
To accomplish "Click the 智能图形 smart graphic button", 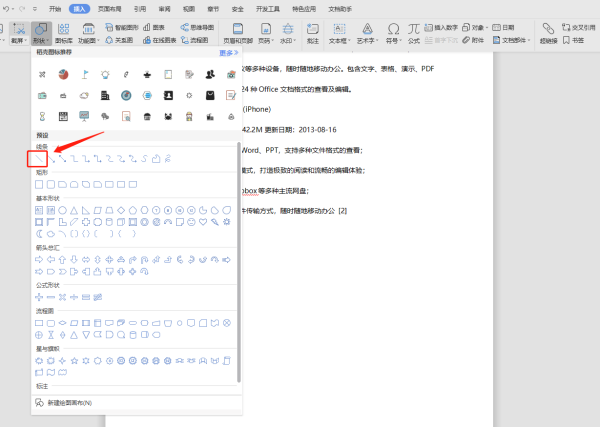I will click(x=122, y=28).
